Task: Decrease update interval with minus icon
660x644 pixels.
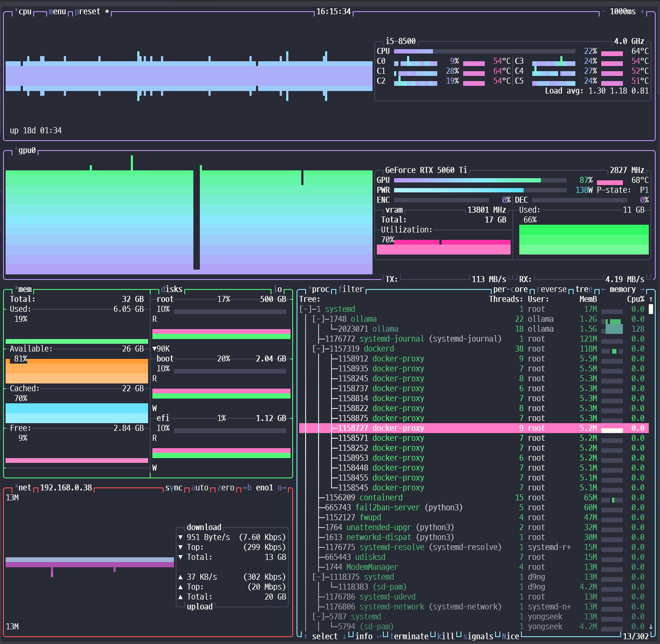Action: pos(603,12)
